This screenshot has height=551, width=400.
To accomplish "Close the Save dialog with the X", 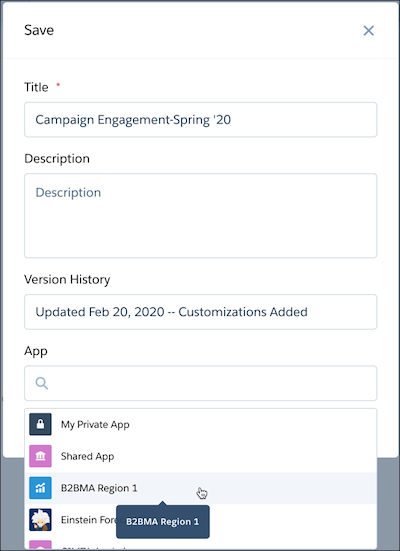I will click(368, 31).
